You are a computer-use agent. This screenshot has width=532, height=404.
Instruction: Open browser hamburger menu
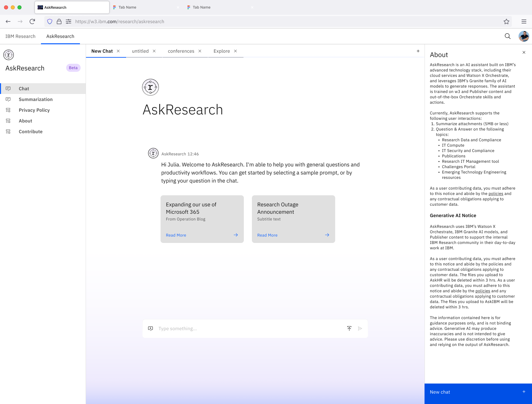point(524,21)
